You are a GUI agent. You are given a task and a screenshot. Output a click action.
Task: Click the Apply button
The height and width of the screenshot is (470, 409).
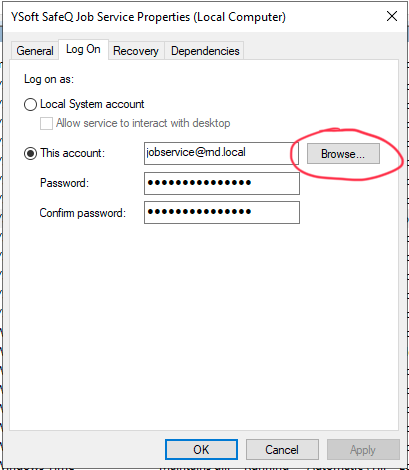pos(363,450)
